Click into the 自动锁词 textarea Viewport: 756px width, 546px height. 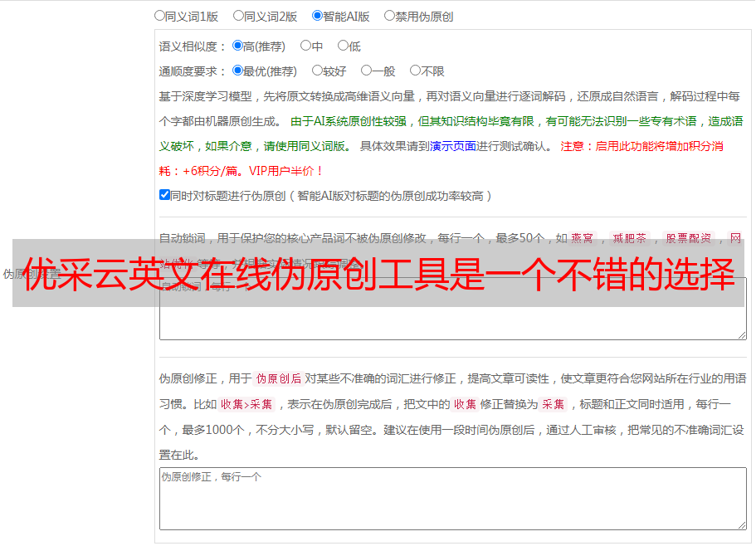(453, 309)
